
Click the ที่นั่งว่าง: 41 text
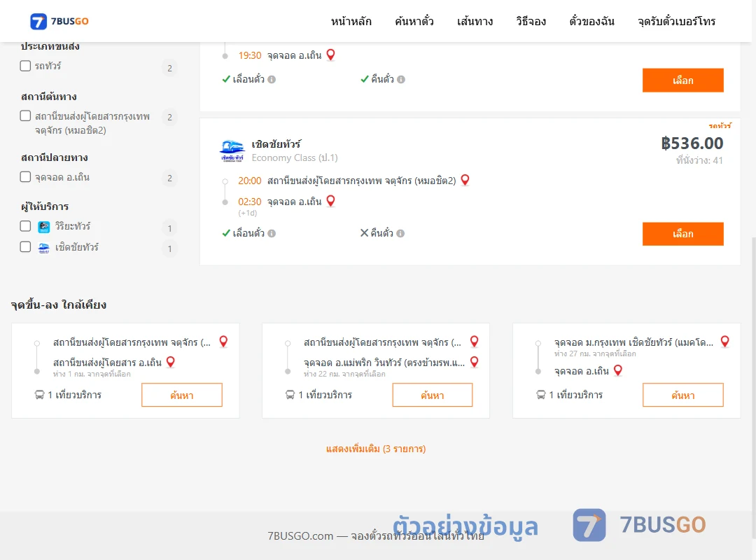tap(699, 160)
